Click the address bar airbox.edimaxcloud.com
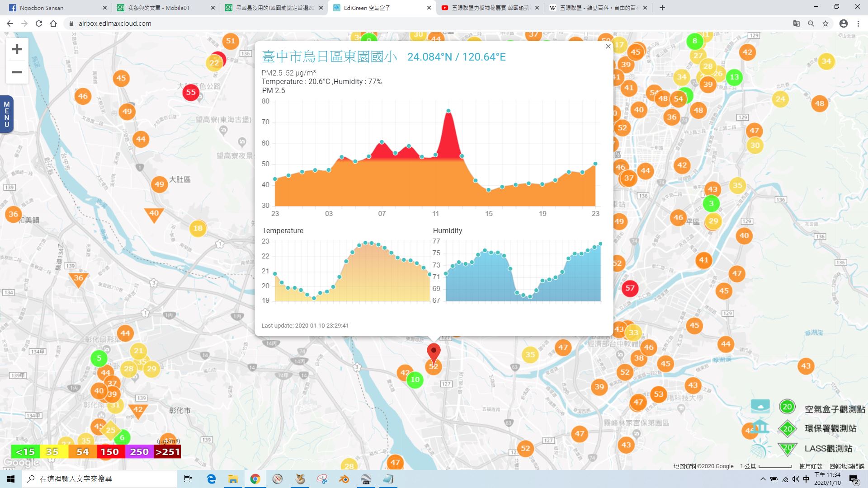The image size is (868, 488). (x=115, y=23)
